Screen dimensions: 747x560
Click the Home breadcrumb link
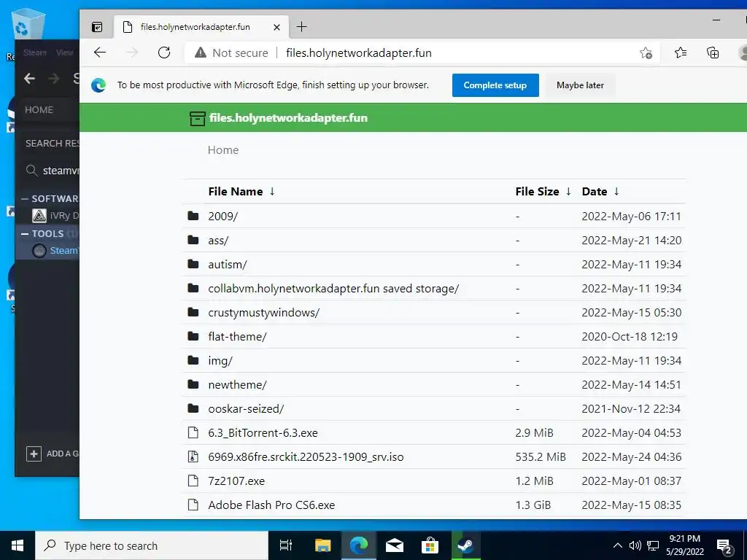(223, 150)
